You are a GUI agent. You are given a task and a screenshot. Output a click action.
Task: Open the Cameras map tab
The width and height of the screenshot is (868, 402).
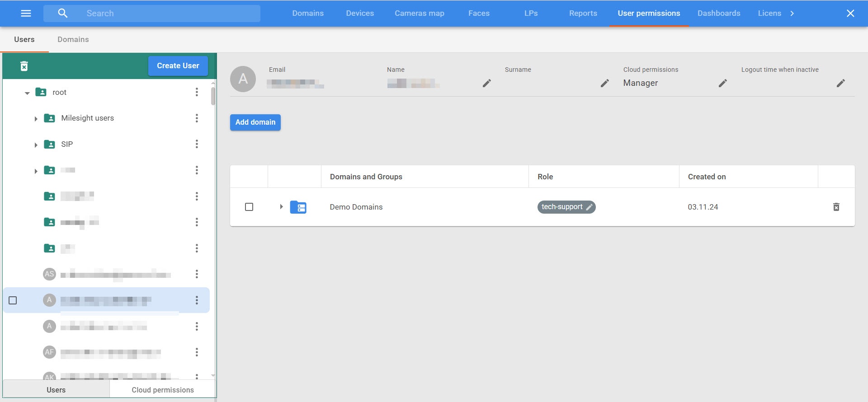[420, 14]
